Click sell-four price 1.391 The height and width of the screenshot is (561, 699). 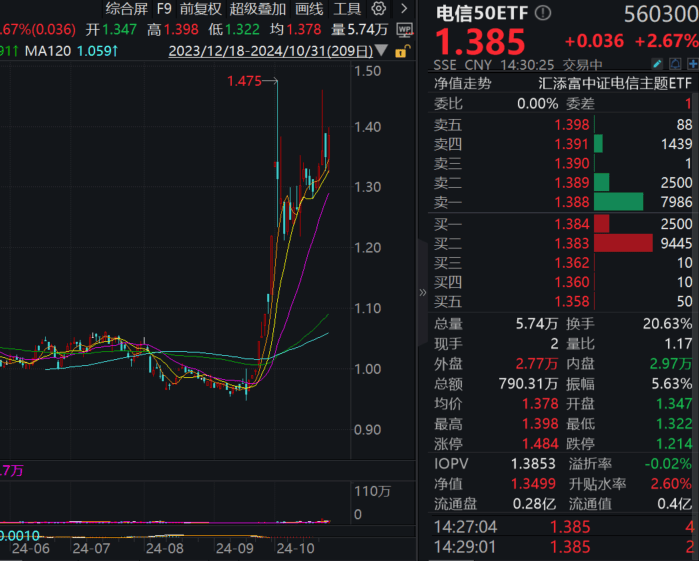coord(572,144)
